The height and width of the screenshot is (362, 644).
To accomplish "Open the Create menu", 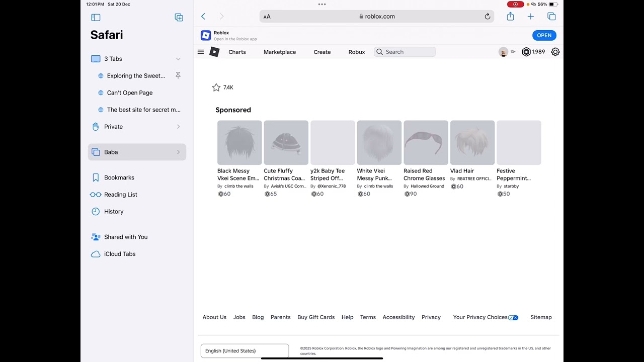I will pyautogui.click(x=322, y=52).
